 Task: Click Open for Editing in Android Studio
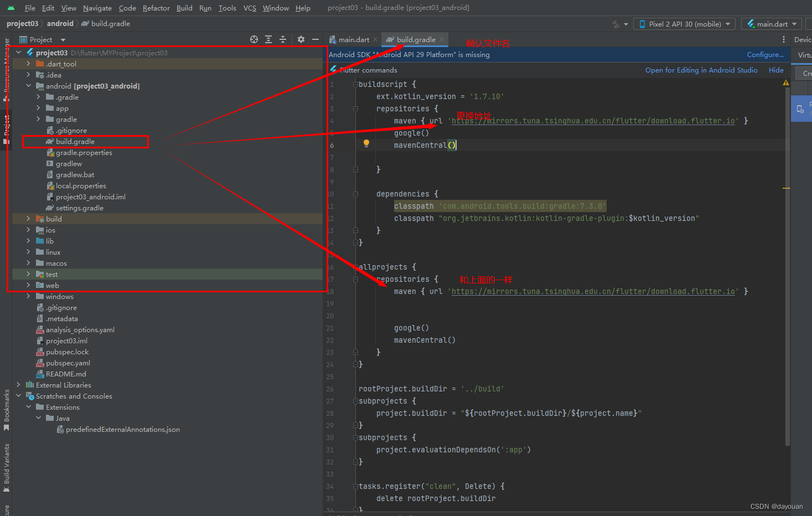pyautogui.click(x=701, y=70)
